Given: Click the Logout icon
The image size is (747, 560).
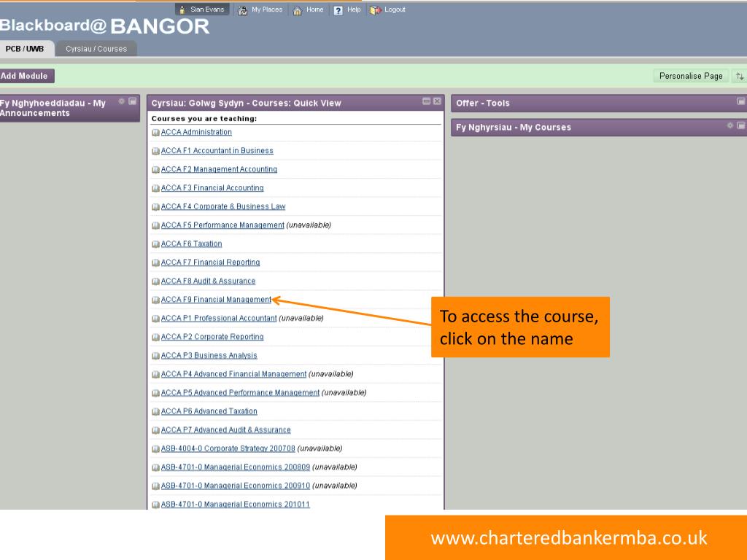Looking at the screenshot, I should [x=376, y=10].
